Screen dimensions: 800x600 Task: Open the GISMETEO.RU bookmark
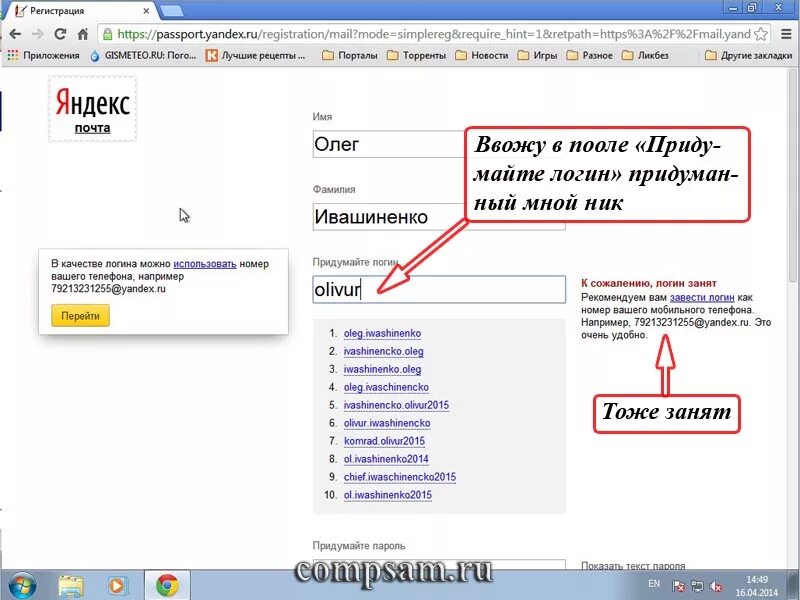(x=143, y=55)
